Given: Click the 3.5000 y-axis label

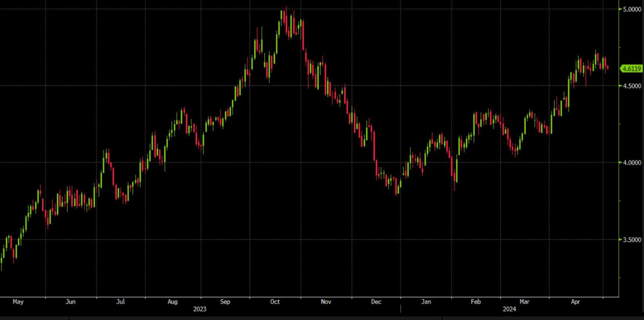Looking at the screenshot, I should click(632, 240).
